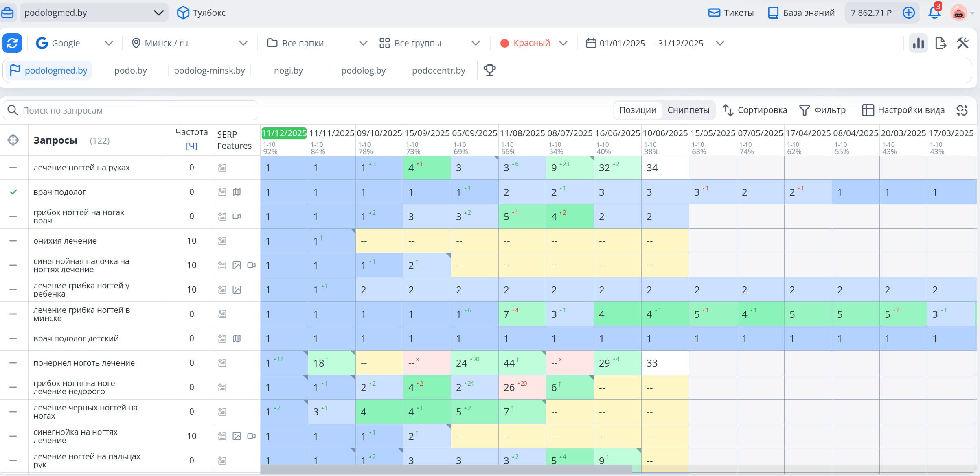Click the far-right view options icon in the toolbar
This screenshot has width=980, height=476.
click(962, 110)
